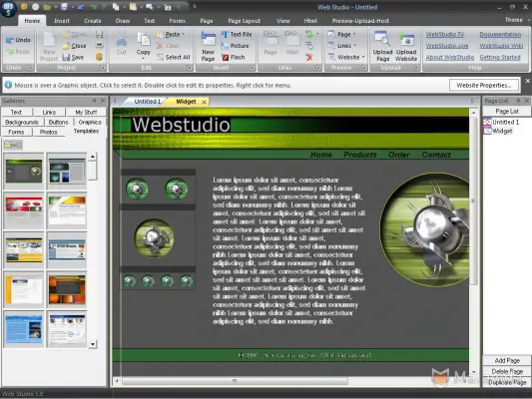
Task: Create a New Project from the ribbon
Action: [49, 47]
